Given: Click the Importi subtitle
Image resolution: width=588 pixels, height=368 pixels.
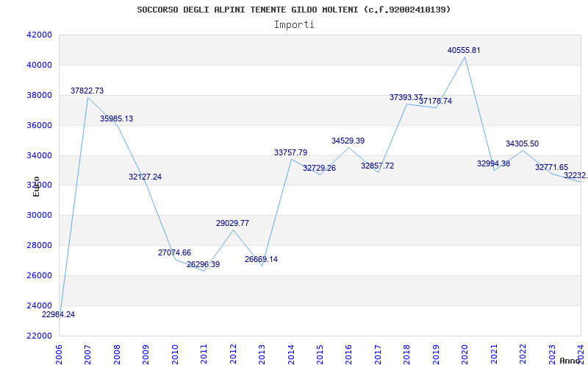Looking at the screenshot, I should tap(294, 25).
